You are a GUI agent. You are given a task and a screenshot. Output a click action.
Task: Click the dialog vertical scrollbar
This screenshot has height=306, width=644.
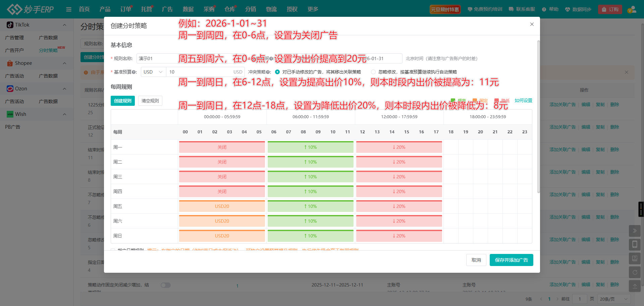click(x=539, y=117)
